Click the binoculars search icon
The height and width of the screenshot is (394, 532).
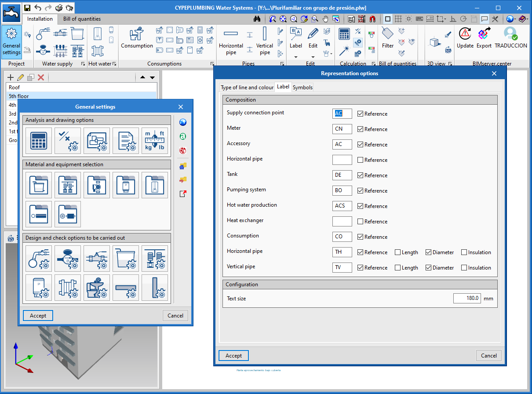pyautogui.click(x=258, y=19)
